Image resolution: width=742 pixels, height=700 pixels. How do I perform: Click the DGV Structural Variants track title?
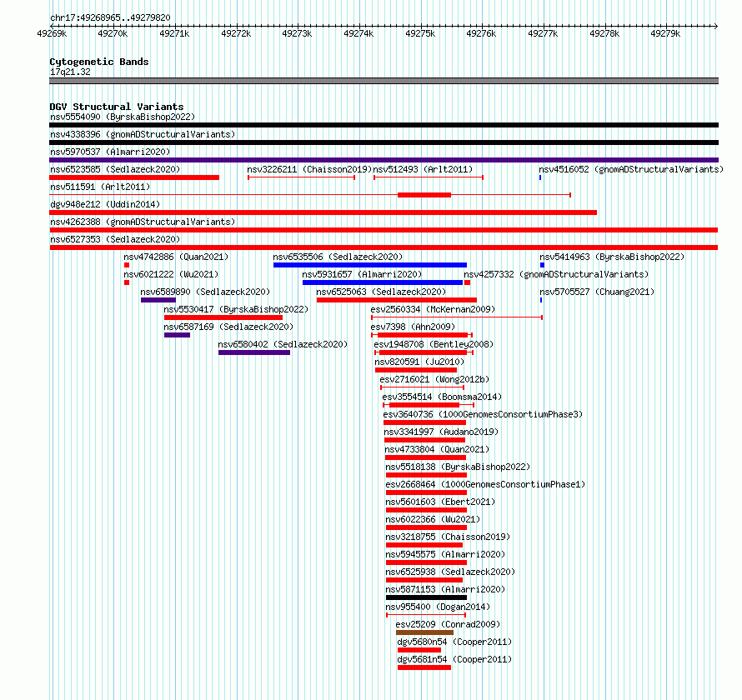click(x=117, y=107)
